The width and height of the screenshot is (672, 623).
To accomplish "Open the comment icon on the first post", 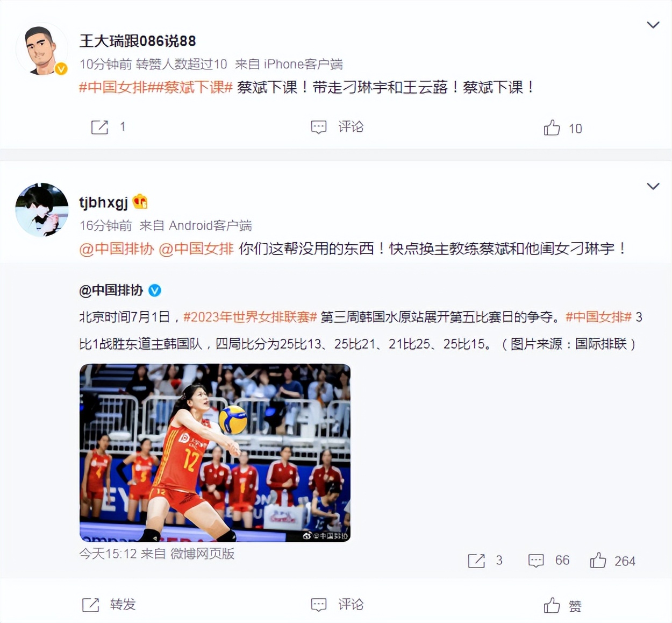I will [319, 128].
